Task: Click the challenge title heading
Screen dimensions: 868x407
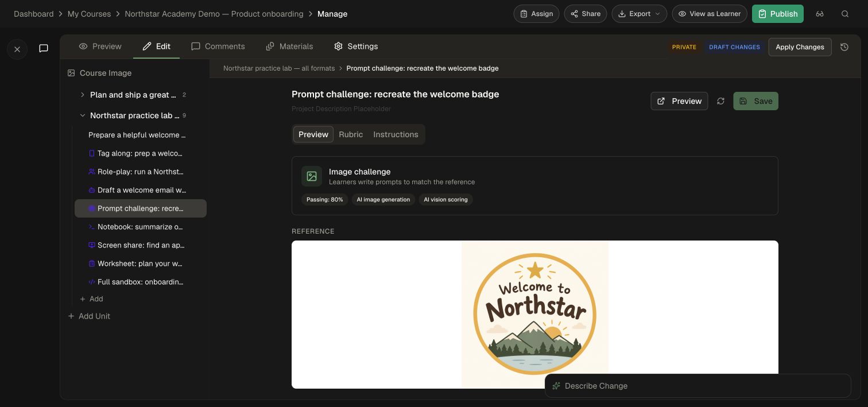Action: 396,94
